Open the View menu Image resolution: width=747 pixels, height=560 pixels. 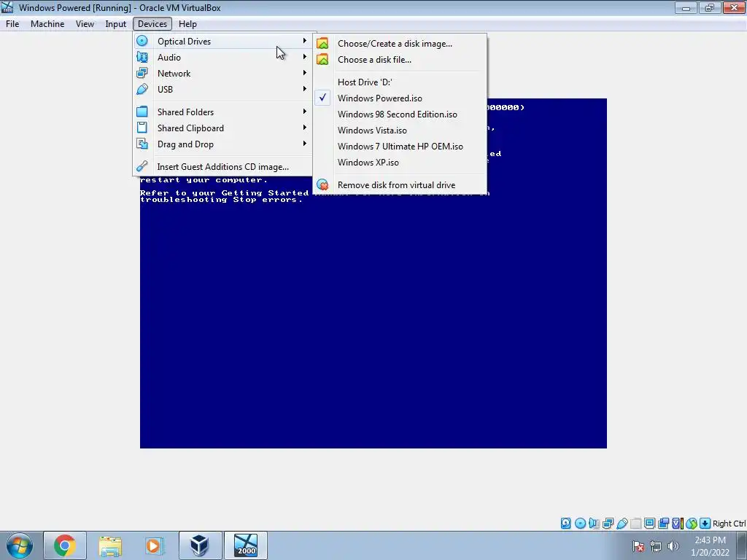[x=85, y=24]
